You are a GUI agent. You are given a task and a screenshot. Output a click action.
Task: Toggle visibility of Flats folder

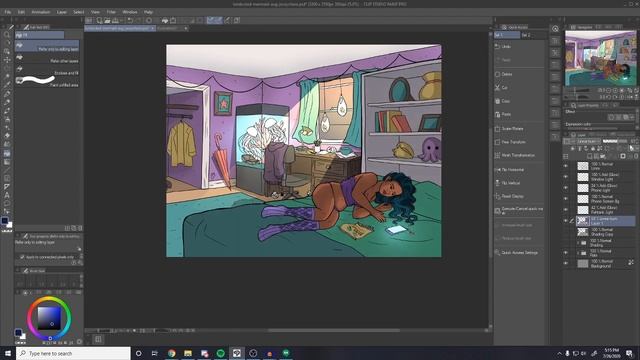566,253
